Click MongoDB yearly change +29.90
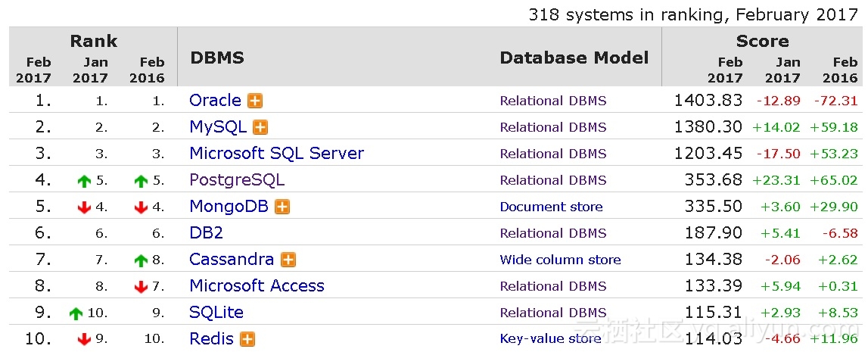 tap(834, 207)
